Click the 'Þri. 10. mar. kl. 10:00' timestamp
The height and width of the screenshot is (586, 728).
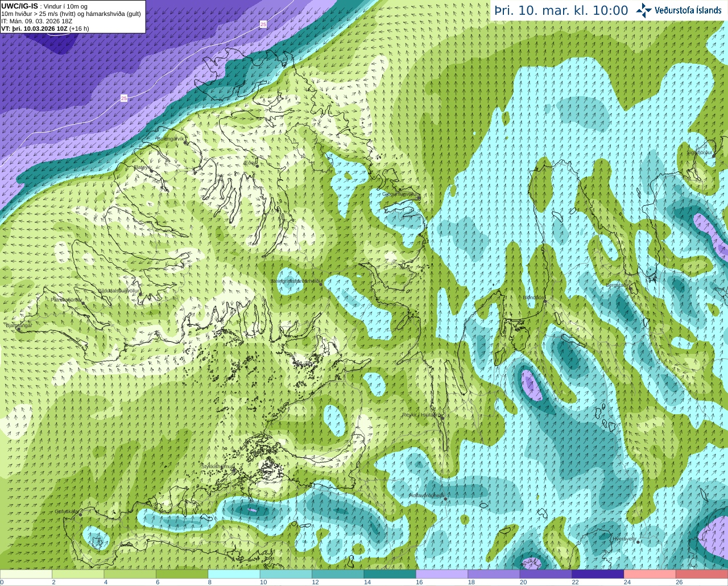click(x=561, y=11)
